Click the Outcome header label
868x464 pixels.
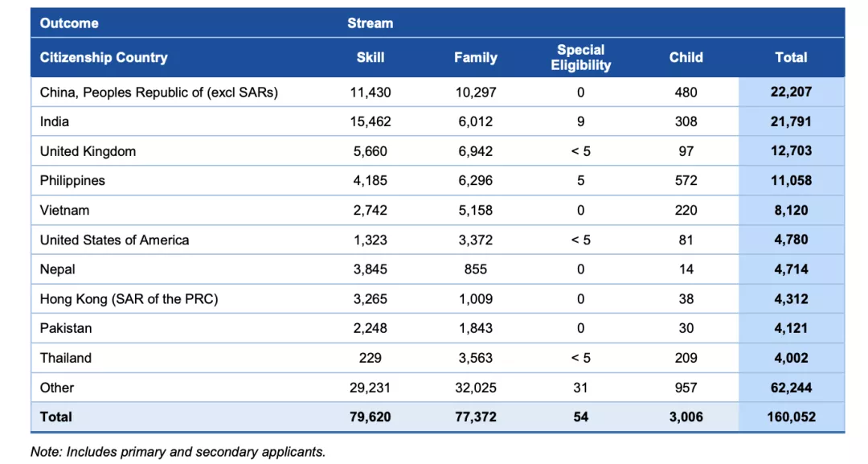[x=69, y=23]
